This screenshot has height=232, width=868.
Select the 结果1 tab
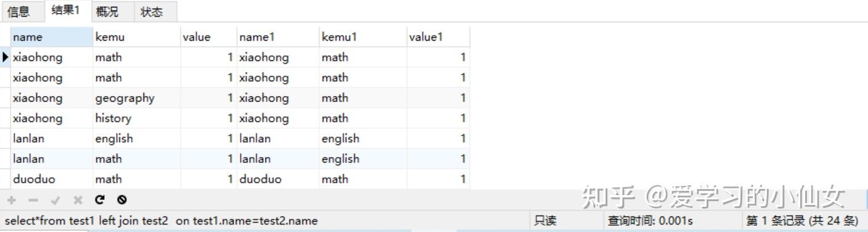click(x=66, y=10)
